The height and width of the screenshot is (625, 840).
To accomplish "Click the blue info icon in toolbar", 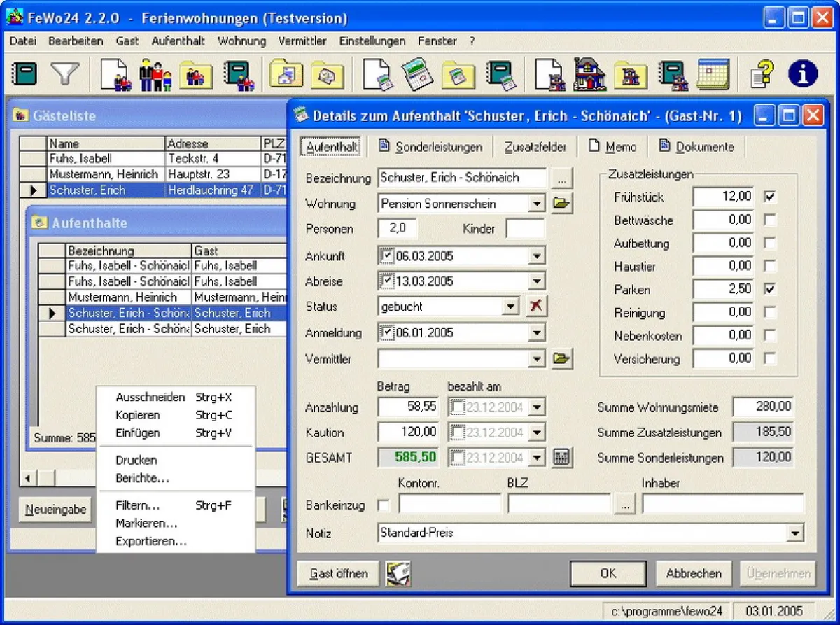I will tap(802, 74).
